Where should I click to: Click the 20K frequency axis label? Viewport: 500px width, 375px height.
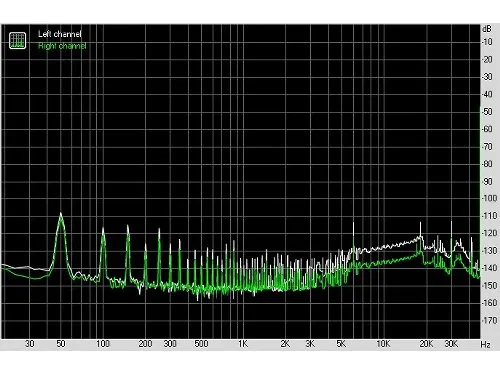(426, 344)
